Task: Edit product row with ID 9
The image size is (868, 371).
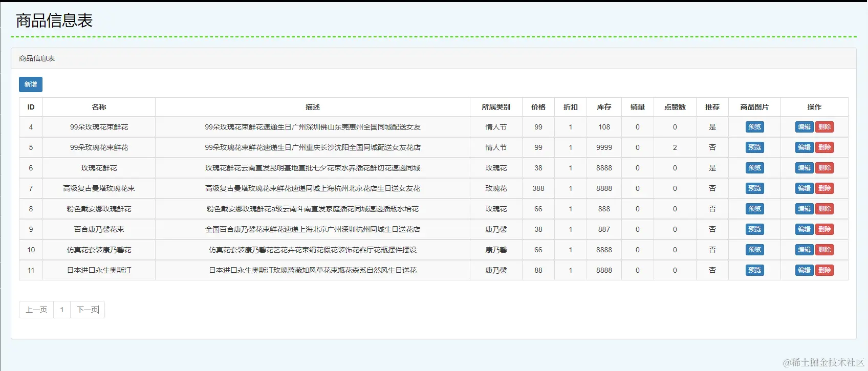Action: point(804,229)
